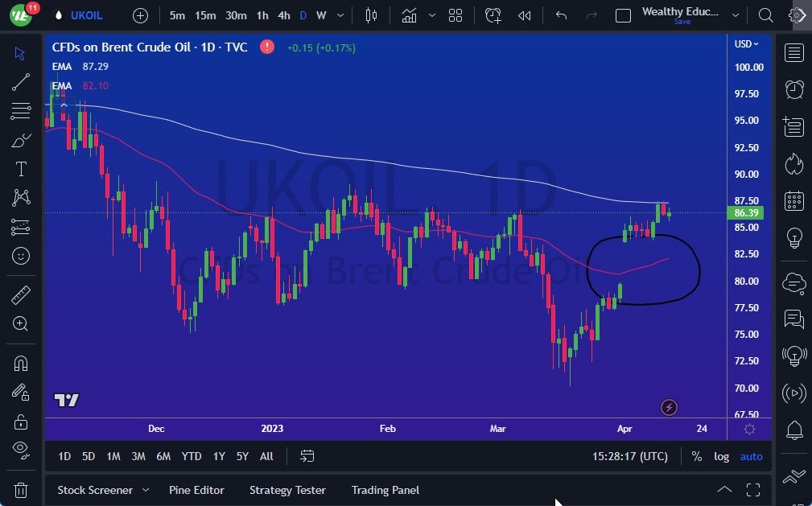Click the UKOIL symbol search
This screenshot has height=506, width=812.
pyautogui.click(x=86, y=15)
